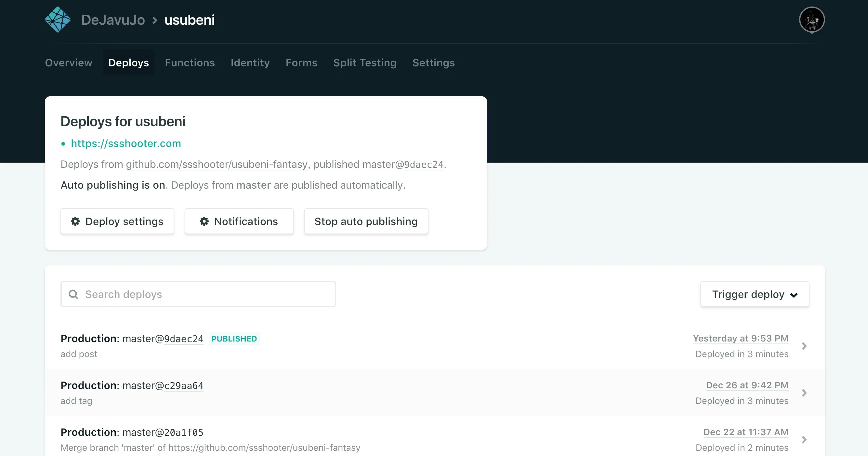Screen dimensions: 868x456
Task: Expand the Trigger deploy dropdown
Action: click(x=755, y=294)
